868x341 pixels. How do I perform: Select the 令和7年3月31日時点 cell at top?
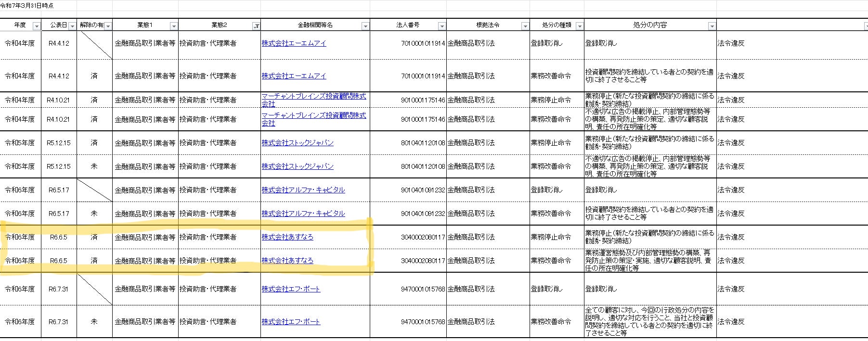(27, 6)
